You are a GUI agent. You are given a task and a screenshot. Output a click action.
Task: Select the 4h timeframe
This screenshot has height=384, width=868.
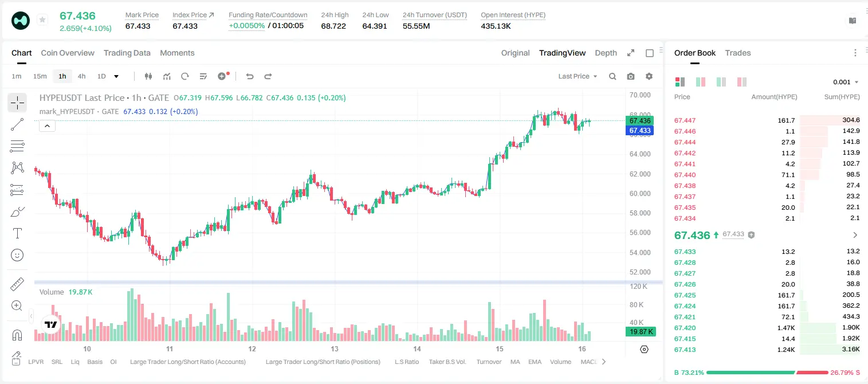coord(81,76)
